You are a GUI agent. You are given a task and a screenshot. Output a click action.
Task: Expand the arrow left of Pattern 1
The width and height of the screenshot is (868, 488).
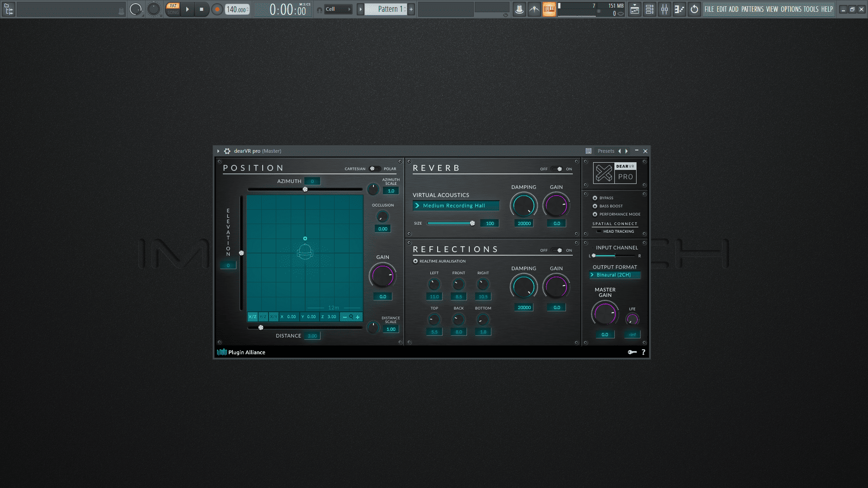point(360,9)
